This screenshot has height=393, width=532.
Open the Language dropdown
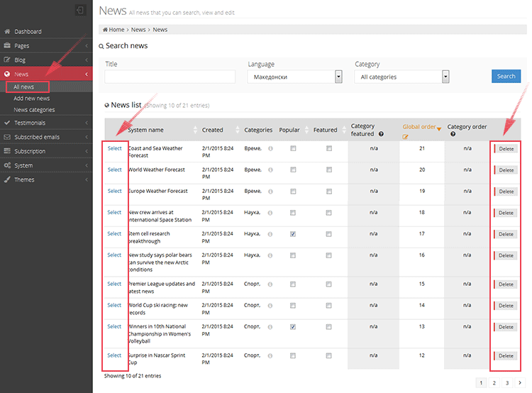tap(338, 77)
